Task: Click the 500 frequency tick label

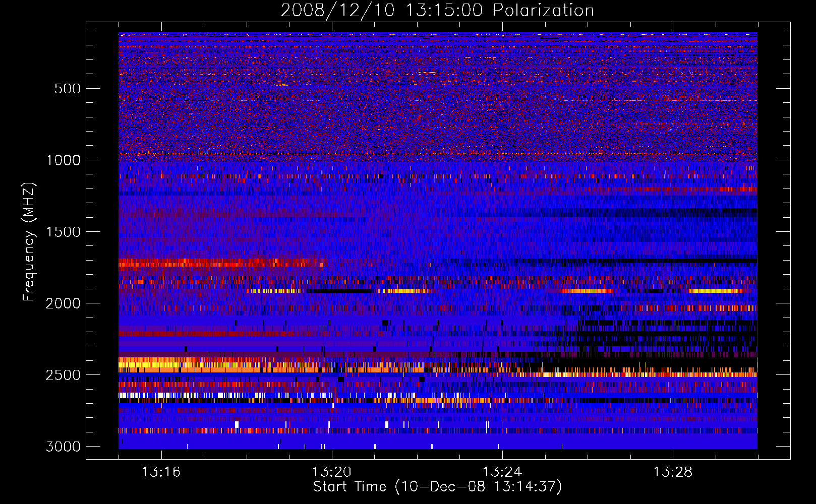Action: (68, 89)
